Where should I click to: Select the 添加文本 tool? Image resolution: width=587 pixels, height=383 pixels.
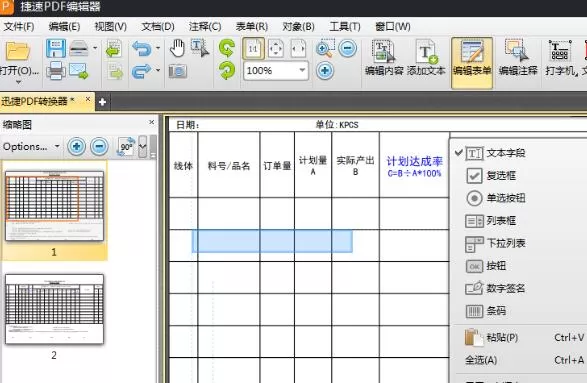point(426,58)
